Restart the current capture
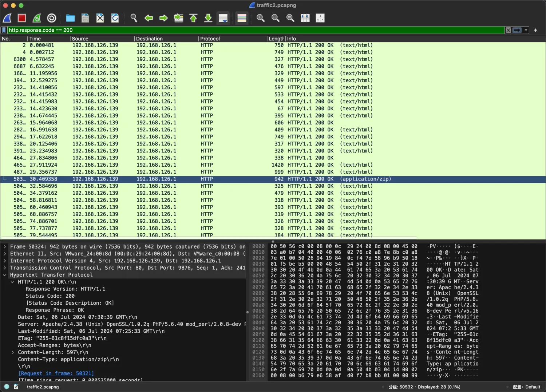This screenshot has height=392, width=546. click(x=37, y=18)
